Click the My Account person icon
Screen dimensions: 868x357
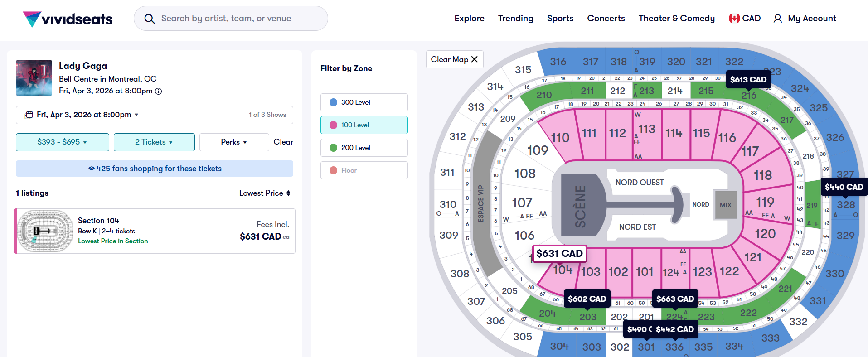777,19
